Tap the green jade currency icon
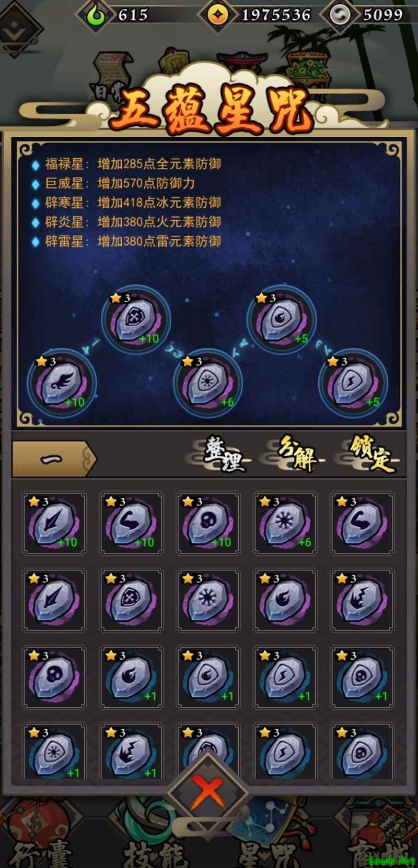The width and height of the screenshot is (418, 868). click(x=96, y=15)
